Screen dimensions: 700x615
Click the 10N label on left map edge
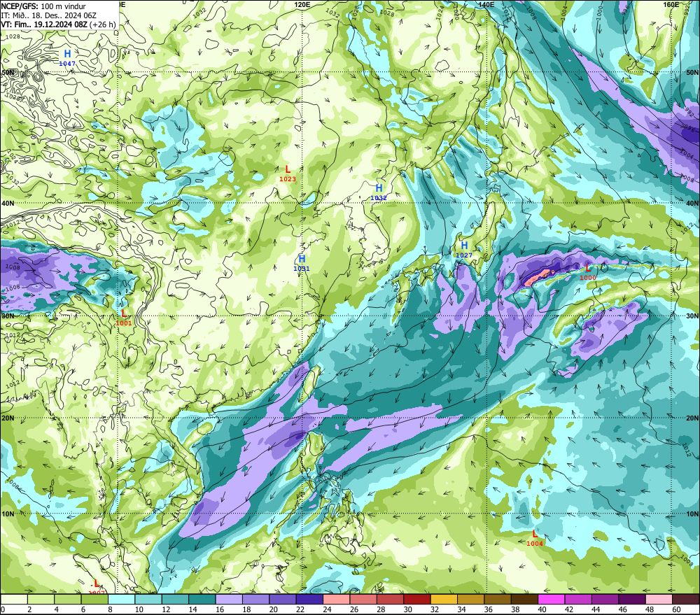8,514
